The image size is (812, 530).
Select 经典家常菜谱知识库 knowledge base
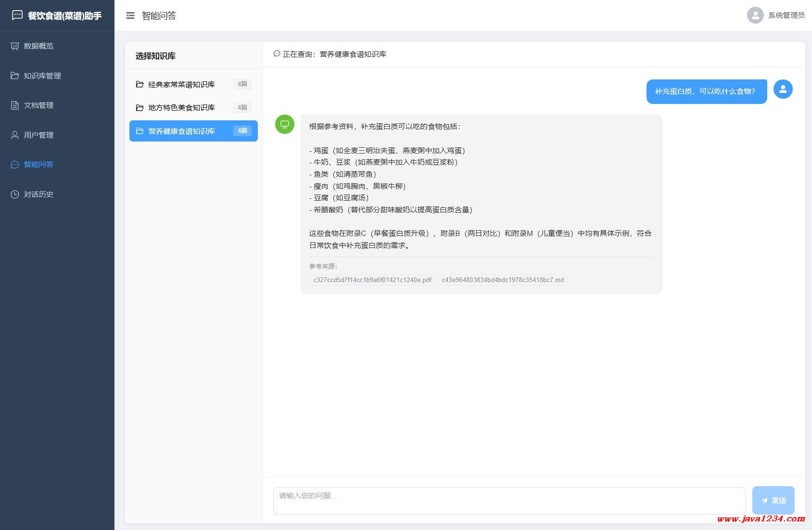click(181, 84)
